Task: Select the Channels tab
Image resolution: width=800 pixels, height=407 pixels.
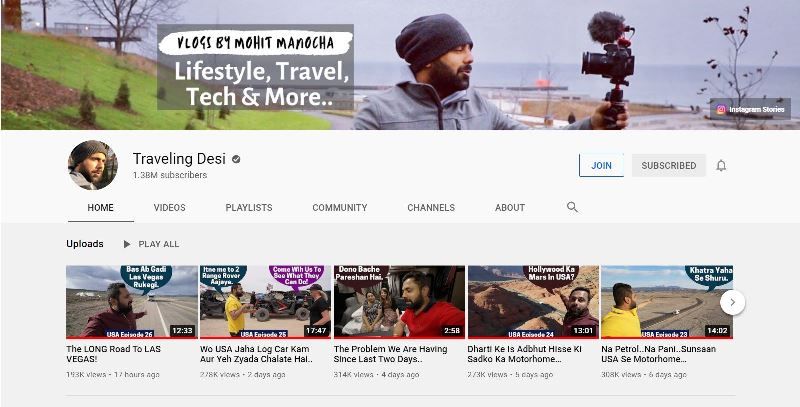Action: [x=431, y=208]
